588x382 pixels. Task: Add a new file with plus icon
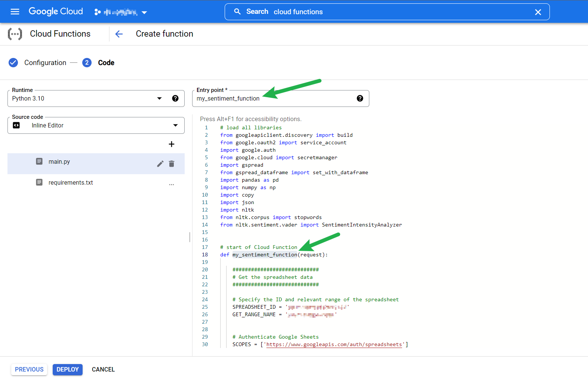[x=171, y=144]
